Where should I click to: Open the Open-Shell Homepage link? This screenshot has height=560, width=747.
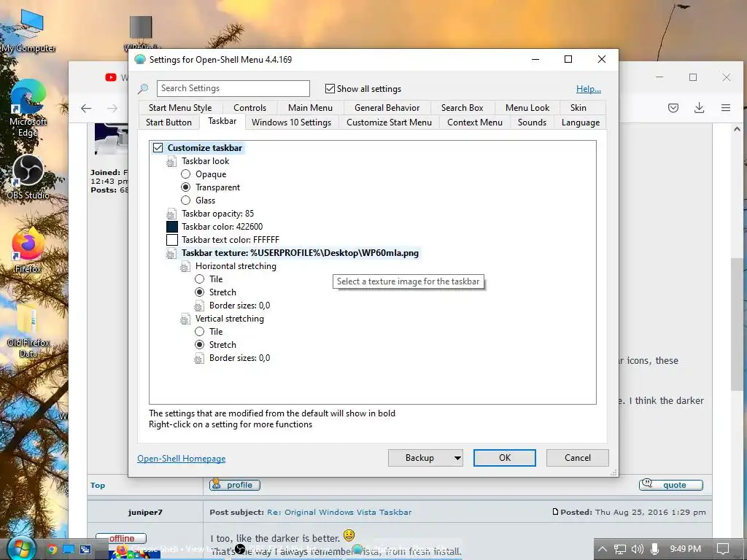pyautogui.click(x=182, y=459)
